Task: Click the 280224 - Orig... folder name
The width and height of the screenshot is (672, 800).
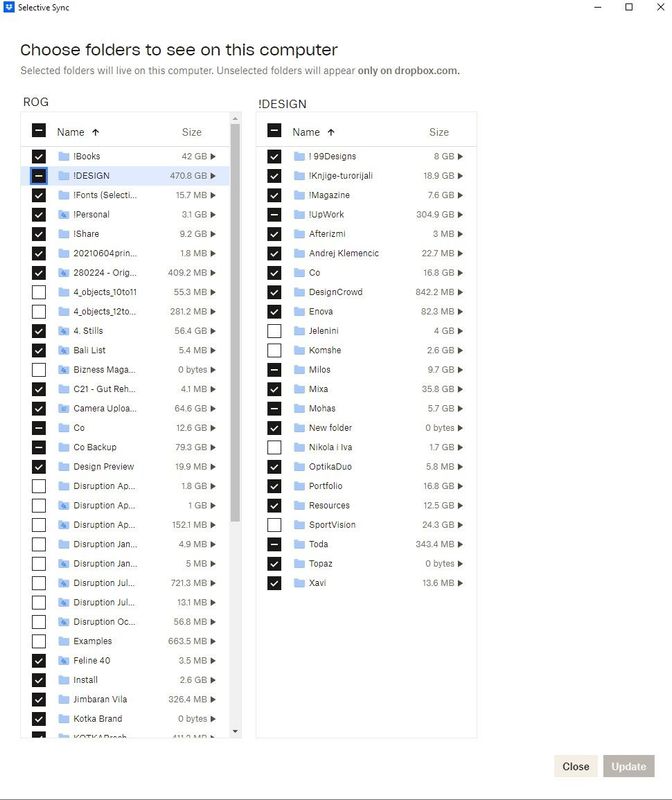Action: pos(105,272)
